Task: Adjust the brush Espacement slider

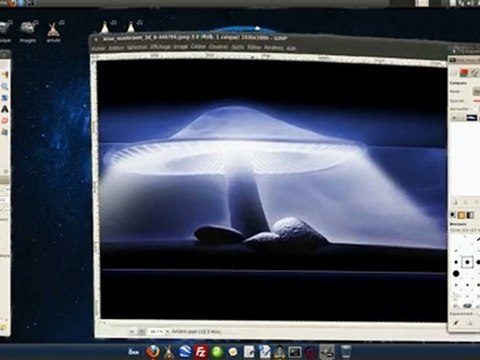Action: tap(478, 314)
